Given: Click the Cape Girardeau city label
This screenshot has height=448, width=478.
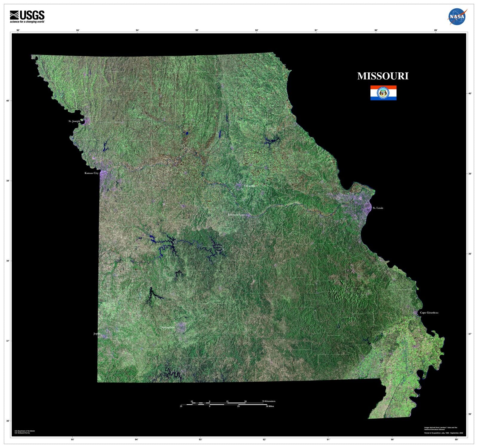Looking at the screenshot, I should [x=429, y=313].
